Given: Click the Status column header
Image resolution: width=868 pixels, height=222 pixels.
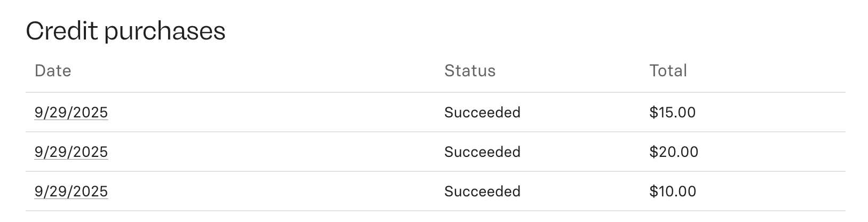Looking at the screenshot, I should [x=470, y=71].
